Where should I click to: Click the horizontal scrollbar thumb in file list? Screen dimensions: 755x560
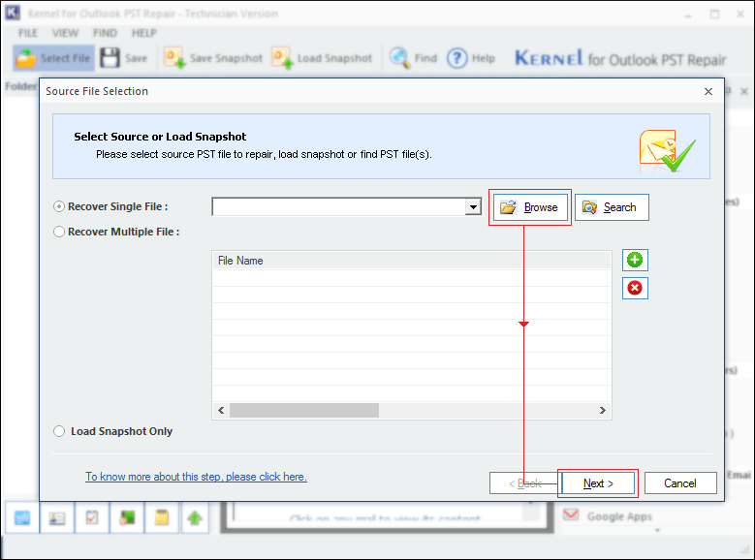point(303,410)
